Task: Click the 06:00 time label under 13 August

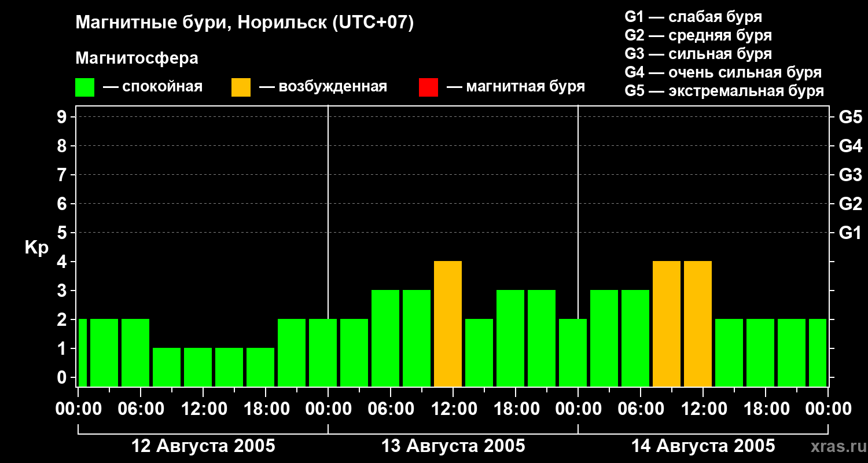Action: [391, 409]
